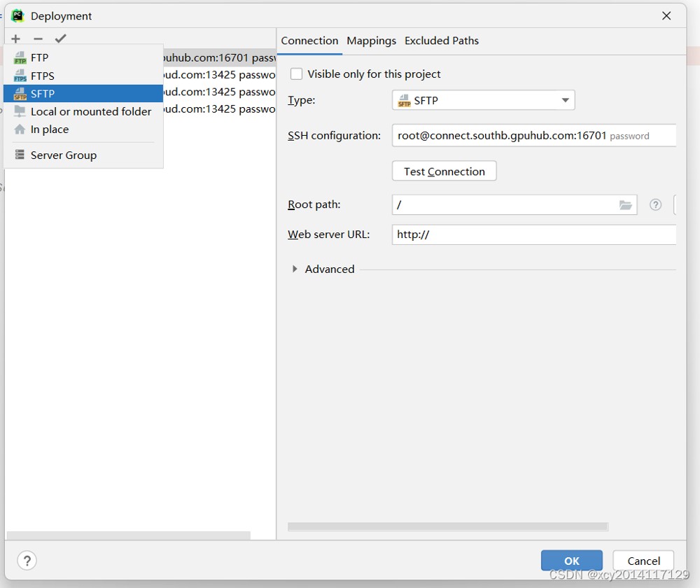Click the help question mark at dialog bottom

click(x=27, y=560)
